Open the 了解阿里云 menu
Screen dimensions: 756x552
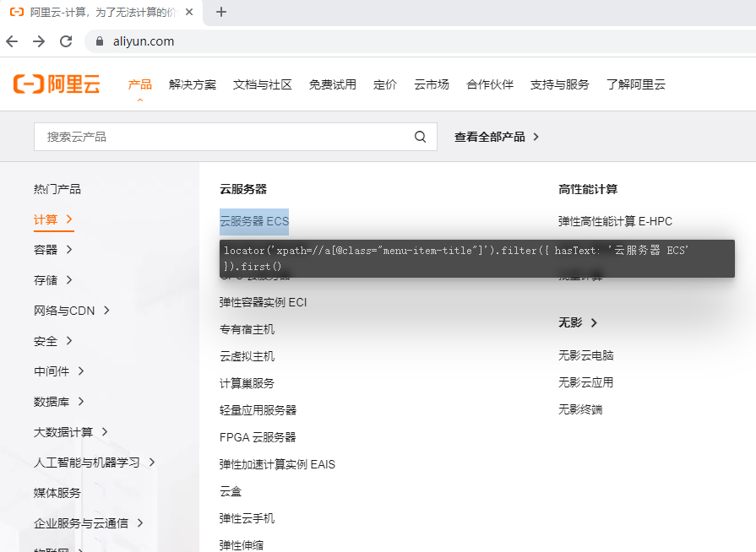[636, 84]
